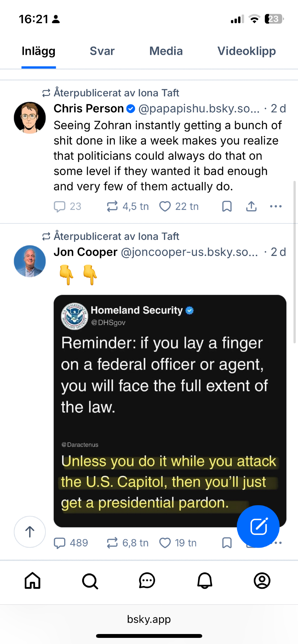Open the Home feed icon
Viewport: 298px width, 644px height.
tap(33, 581)
